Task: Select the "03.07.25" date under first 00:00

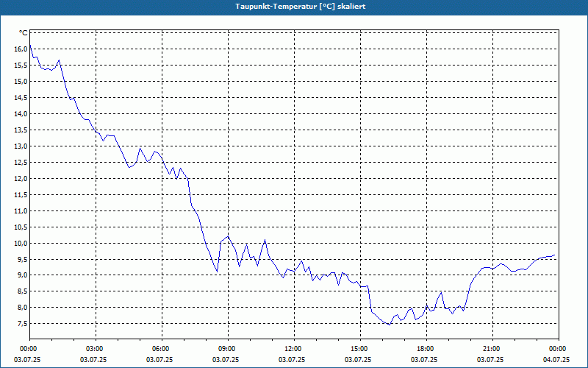Action: (27, 360)
